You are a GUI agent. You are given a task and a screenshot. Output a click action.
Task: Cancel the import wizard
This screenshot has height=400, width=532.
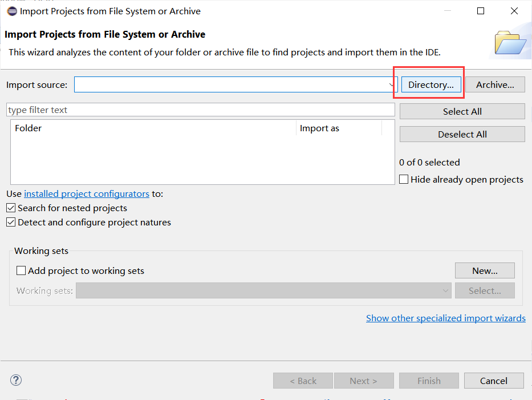pyautogui.click(x=494, y=381)
